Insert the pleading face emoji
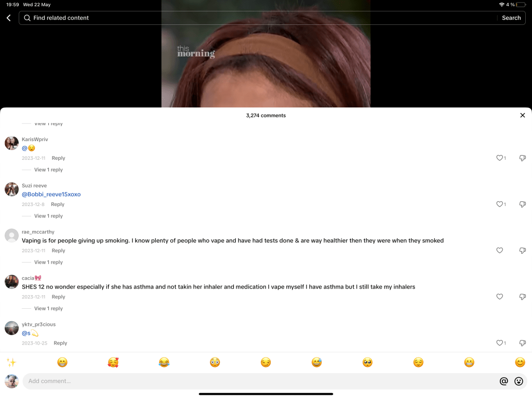532x398 pixels. point(367,363)
